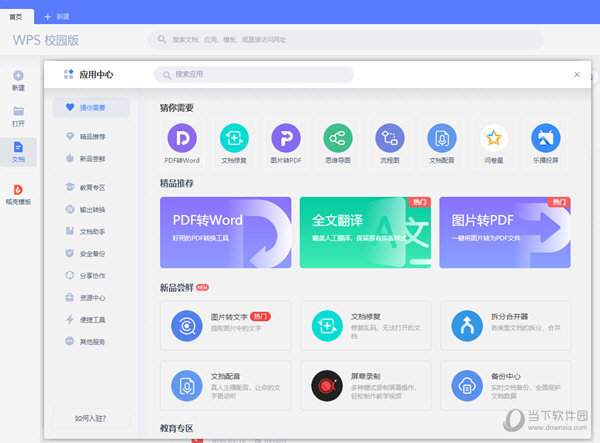Open 图片转文字 card in 新品尝鲜
Viewport: 600px width, 443px height.
tap(226, 326)
